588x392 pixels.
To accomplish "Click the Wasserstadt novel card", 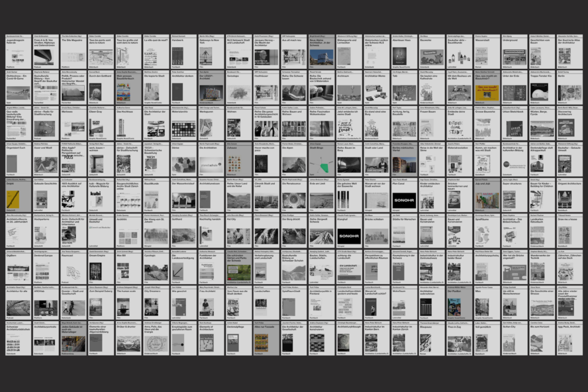I will point(488,52).
